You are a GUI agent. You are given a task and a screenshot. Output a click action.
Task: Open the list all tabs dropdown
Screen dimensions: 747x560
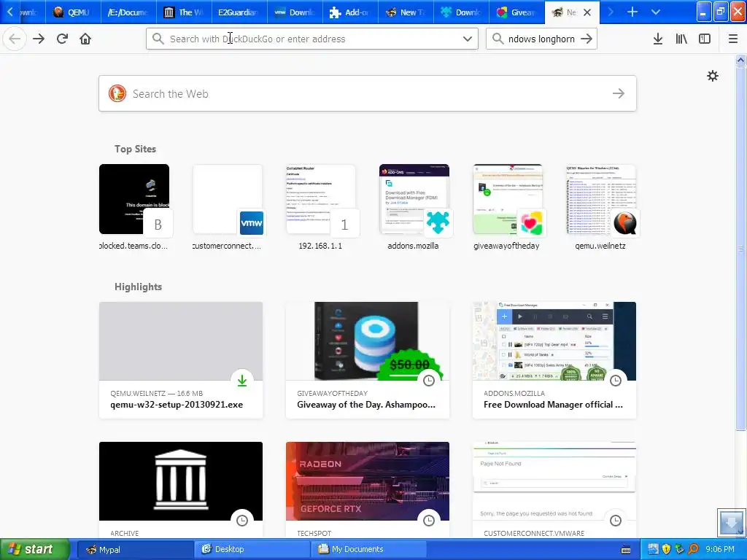point(656,12)
